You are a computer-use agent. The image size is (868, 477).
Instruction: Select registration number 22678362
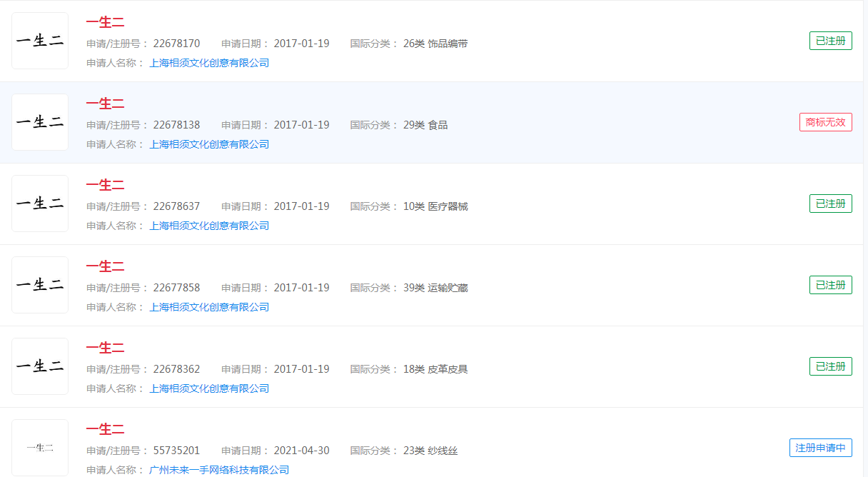tap(176, 369)
